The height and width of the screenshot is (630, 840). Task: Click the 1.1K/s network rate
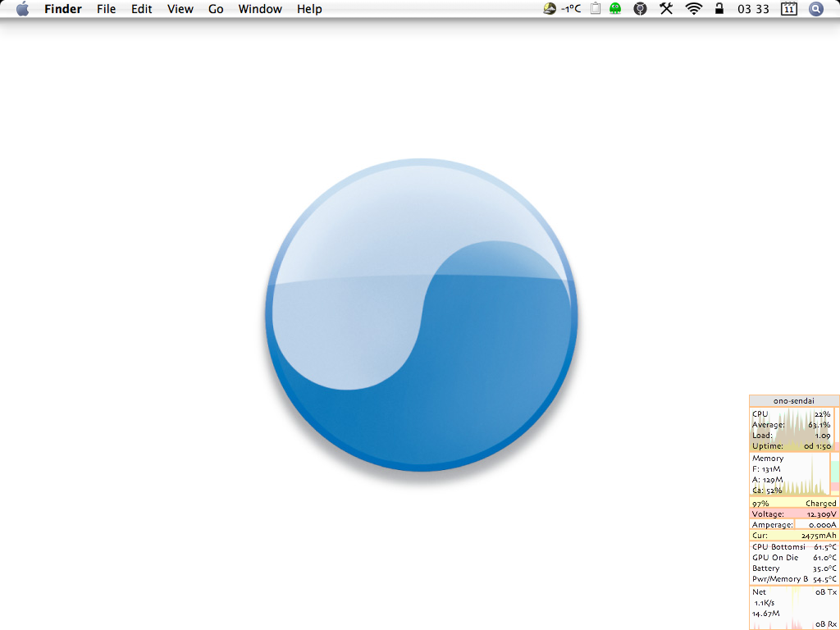click(x=765, y=603)
